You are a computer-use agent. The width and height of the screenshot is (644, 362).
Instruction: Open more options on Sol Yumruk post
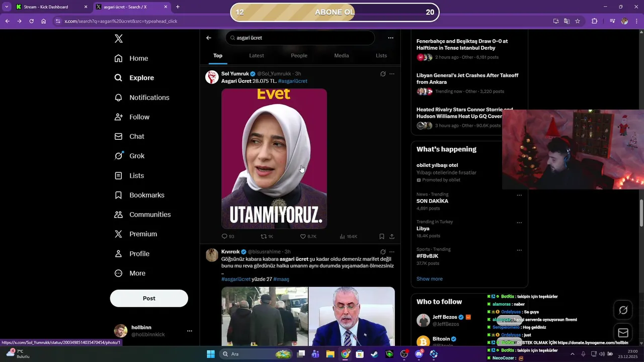click(392, 74)
